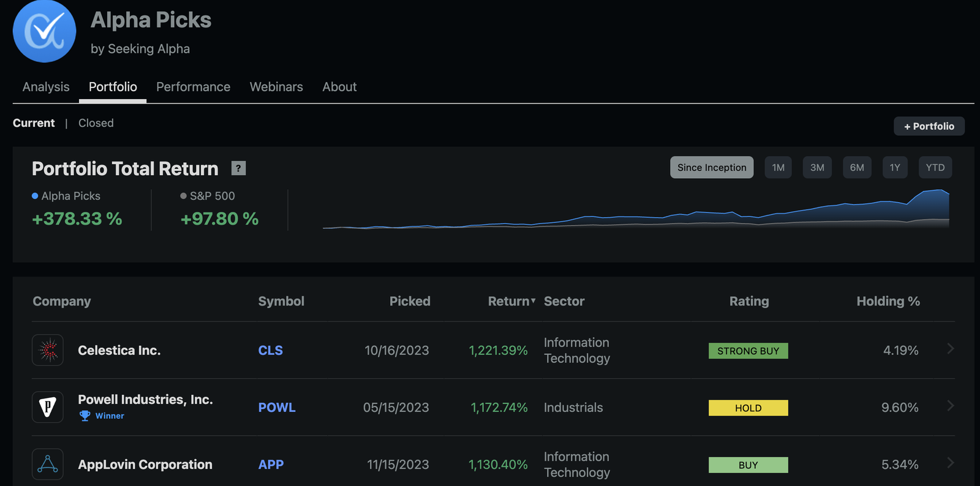
Task: Show Closed portfolio positions
Action: 96,123
